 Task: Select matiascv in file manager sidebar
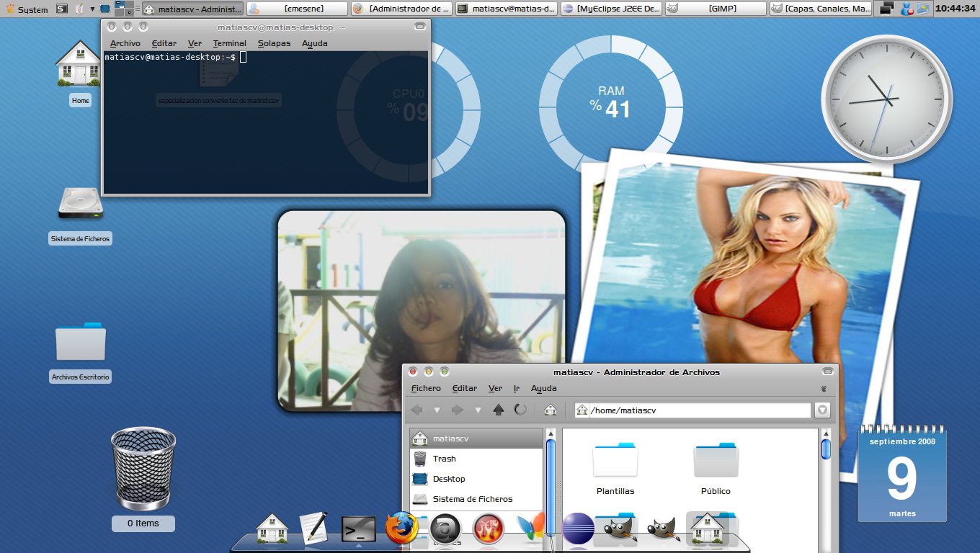pos(476,439)
